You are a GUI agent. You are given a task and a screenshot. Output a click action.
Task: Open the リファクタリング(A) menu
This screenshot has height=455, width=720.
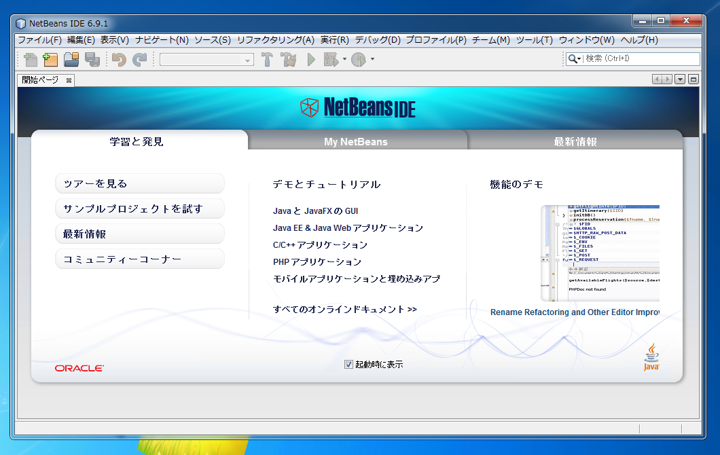(x=276, y=40)
